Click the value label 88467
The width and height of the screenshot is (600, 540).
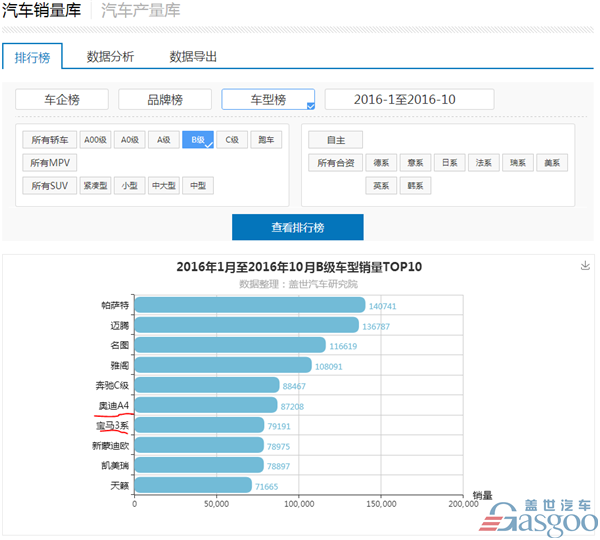(x=294, y=387)
